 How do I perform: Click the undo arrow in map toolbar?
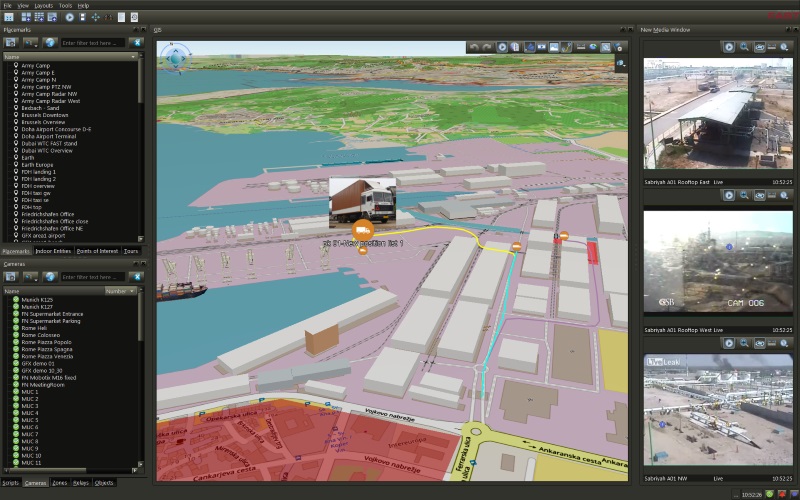click(474, 47)
